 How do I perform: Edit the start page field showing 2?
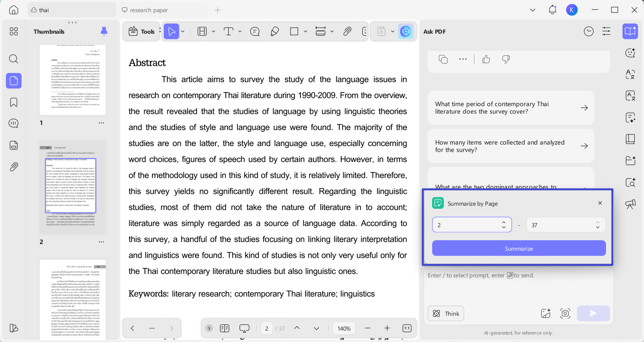[472, 225]
